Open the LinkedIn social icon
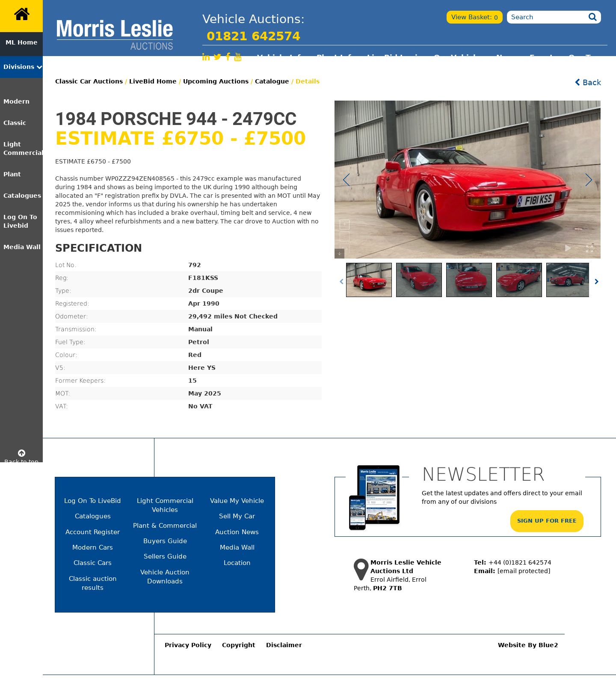616x681 pixels. coord(206,57)
